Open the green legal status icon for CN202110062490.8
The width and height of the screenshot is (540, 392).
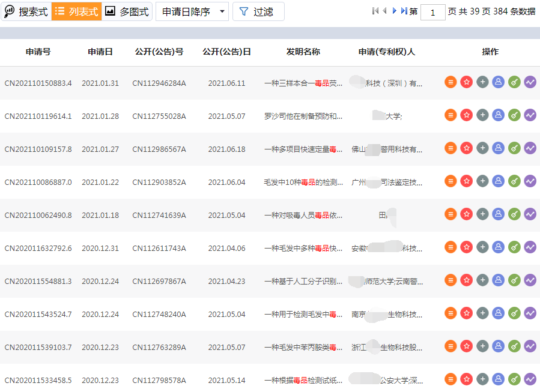coord(514,213)
